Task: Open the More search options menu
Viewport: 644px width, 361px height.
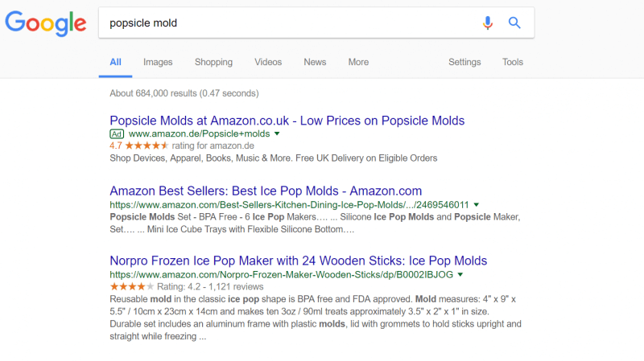Action: click(358, 62)
